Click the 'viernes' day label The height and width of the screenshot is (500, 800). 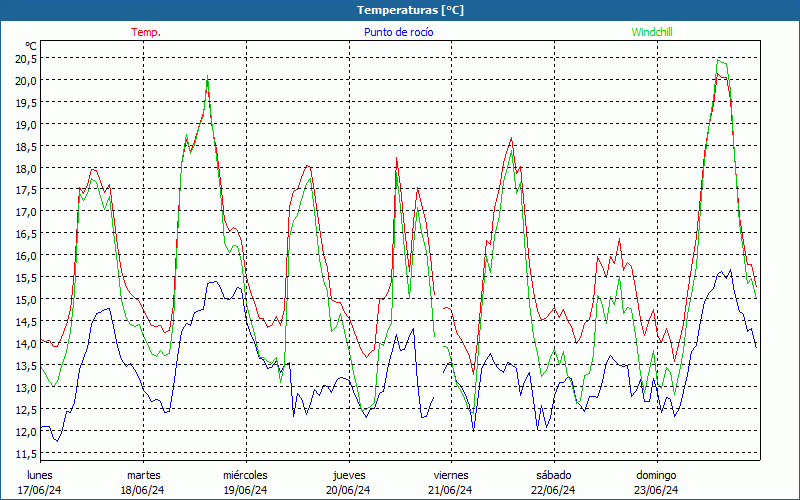pos(451,475)
